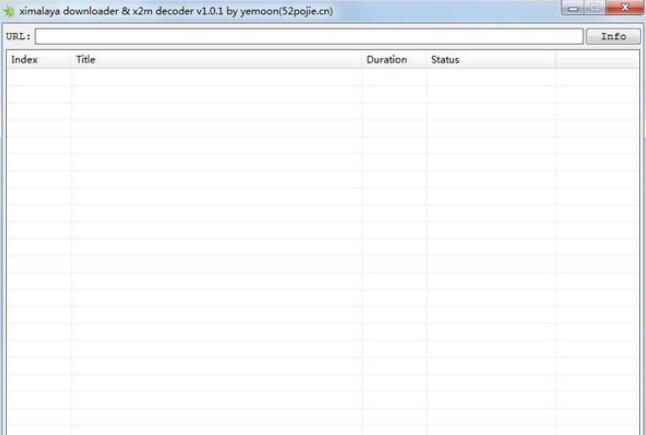Click the URL: label text
Viewport: 646px width, 435px height.
18,37
